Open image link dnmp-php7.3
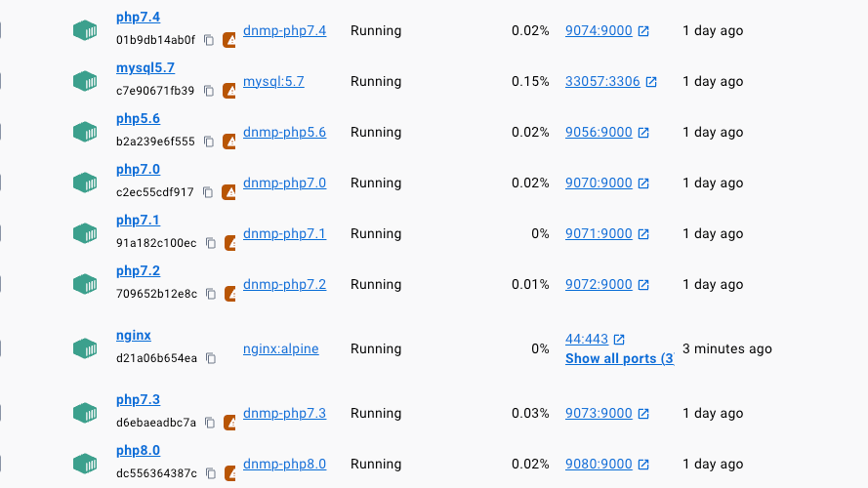This screenshot has width=868, height=488. (284, 413)
